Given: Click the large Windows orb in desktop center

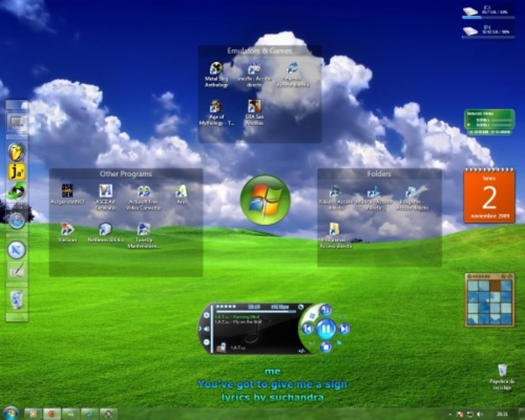Looking at the screenshot, I should 265,200.
